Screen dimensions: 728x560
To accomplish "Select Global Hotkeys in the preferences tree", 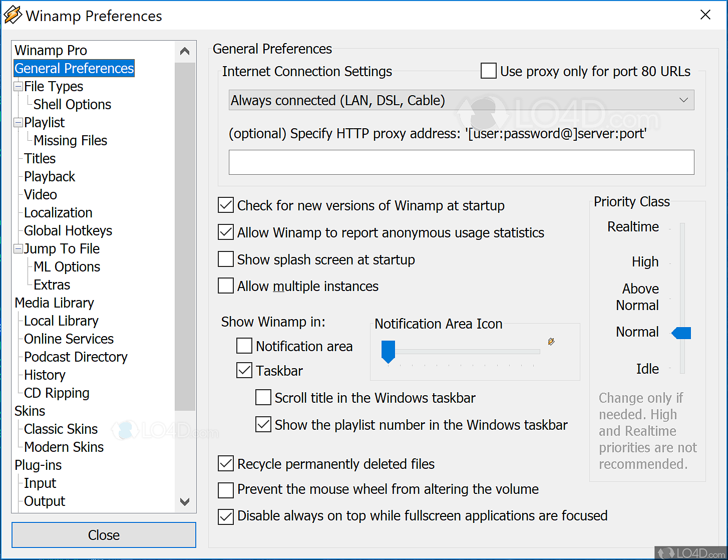I will click(68, 231).
